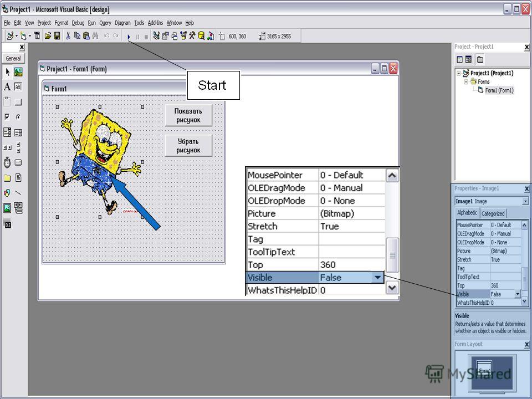This screenshot has width=532, height=399.
Task: Click the Paste clipboard icon
Action: 86,35
